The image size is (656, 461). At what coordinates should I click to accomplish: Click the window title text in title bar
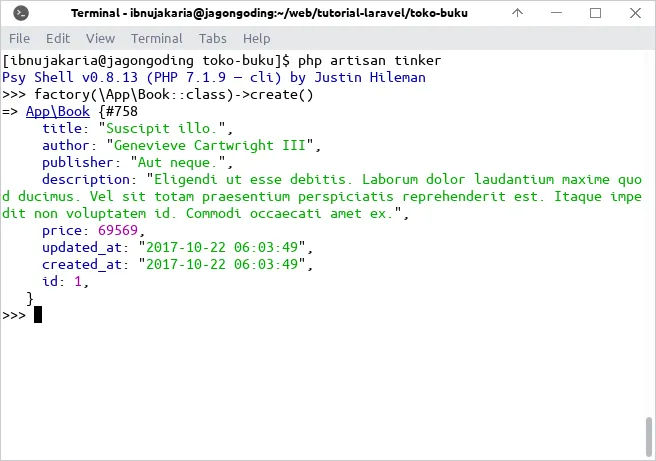[x=269, y=13]
